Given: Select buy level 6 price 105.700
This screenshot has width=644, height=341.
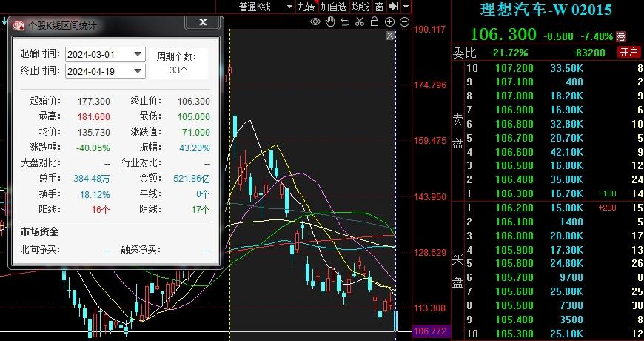Looking at the screenshot, I should pos(514,278).
